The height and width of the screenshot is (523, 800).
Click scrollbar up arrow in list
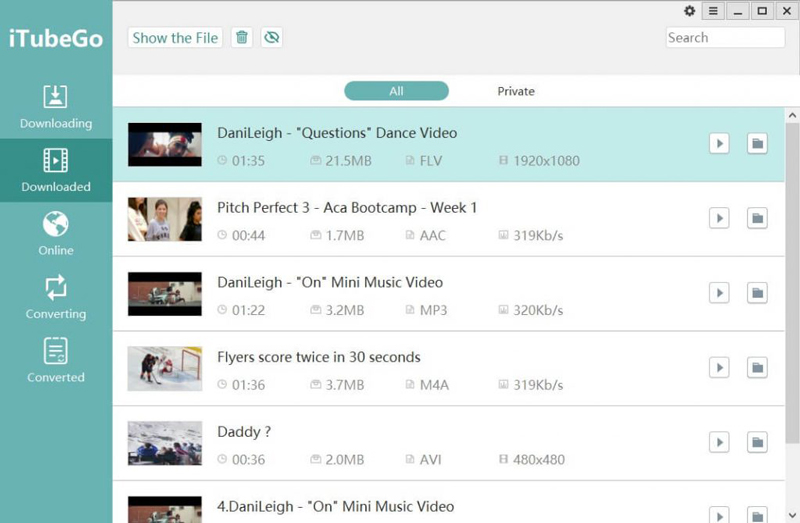792,115
